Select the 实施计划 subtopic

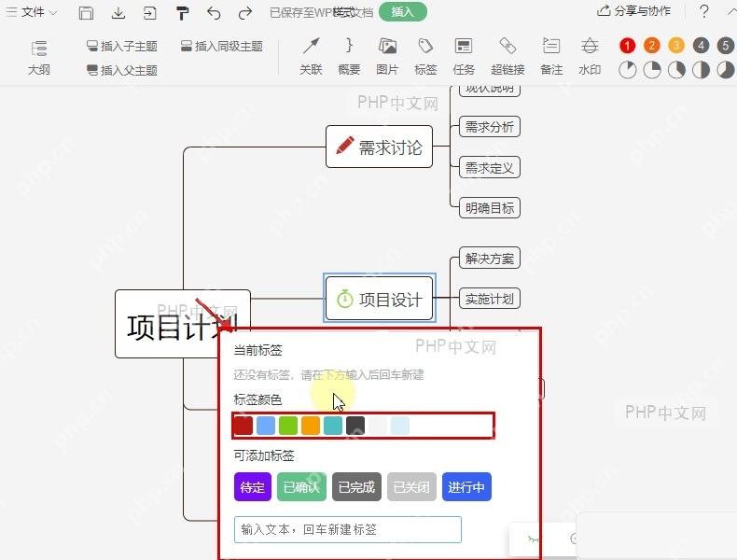click(489, 299)
